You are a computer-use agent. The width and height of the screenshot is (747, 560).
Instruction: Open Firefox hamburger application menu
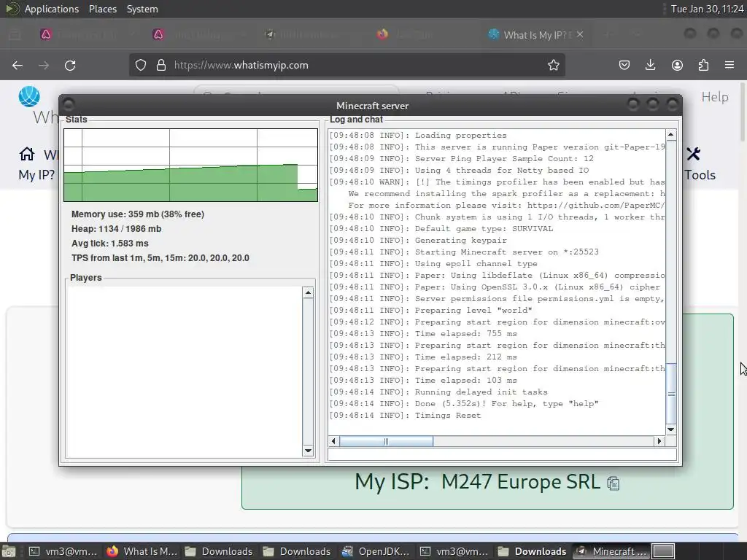pos(729,65)
